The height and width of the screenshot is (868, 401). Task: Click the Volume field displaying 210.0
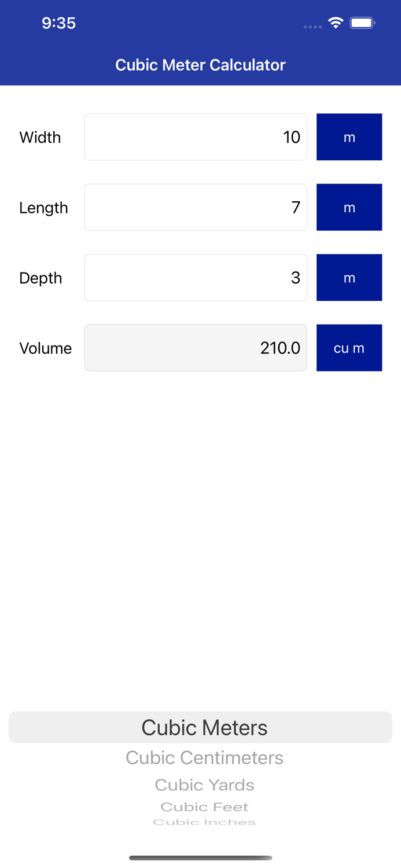[196, 347]
